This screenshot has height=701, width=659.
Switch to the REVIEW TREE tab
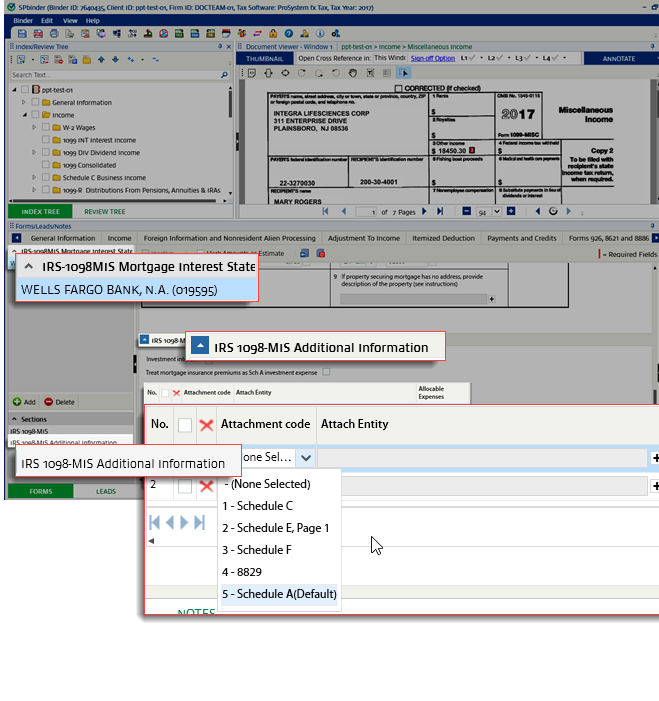click(x=105, y=212)
